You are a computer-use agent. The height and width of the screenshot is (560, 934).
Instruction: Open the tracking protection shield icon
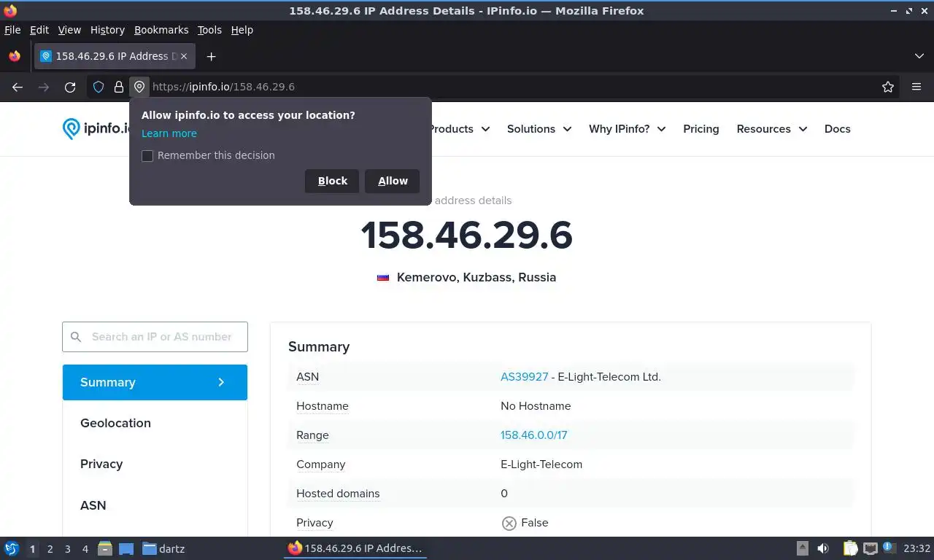point(99,87)
